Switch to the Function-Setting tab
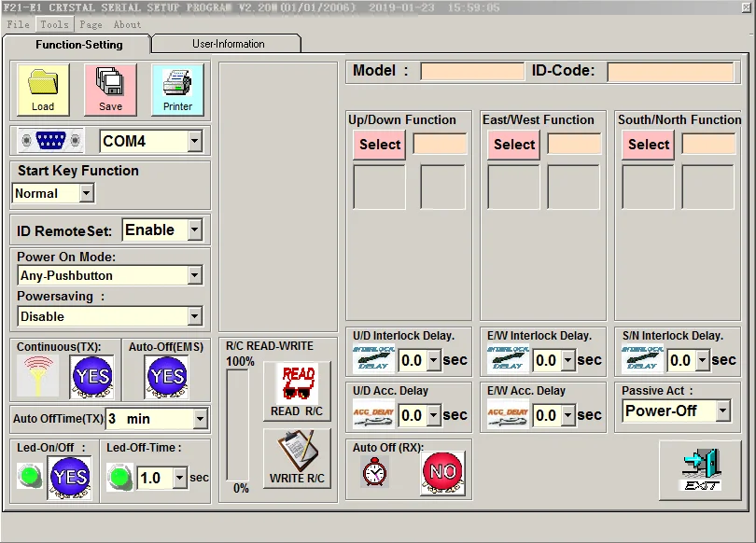 coord(78,45)
